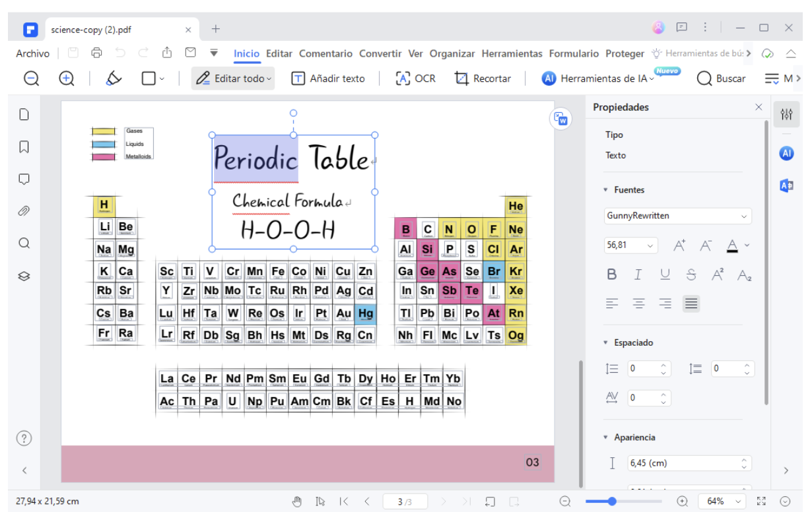Open a new tab with plus button

pyautogui.click(x=216, y=28)
